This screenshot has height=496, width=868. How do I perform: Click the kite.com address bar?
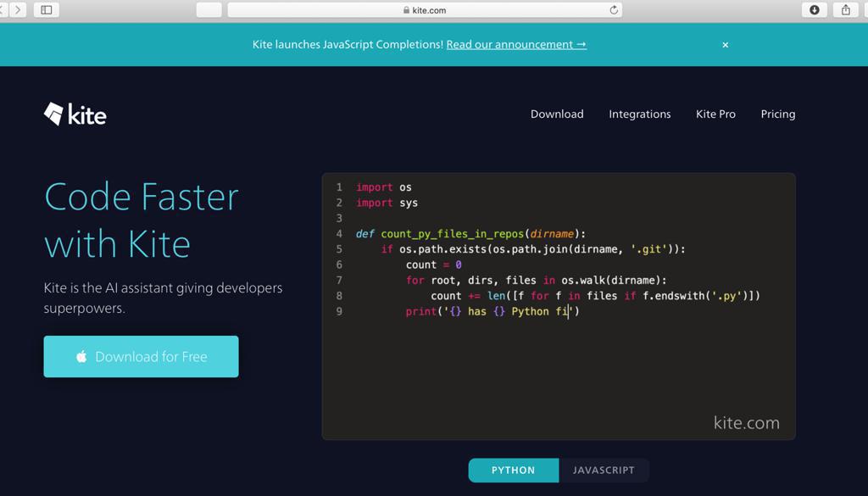[425, 10]
